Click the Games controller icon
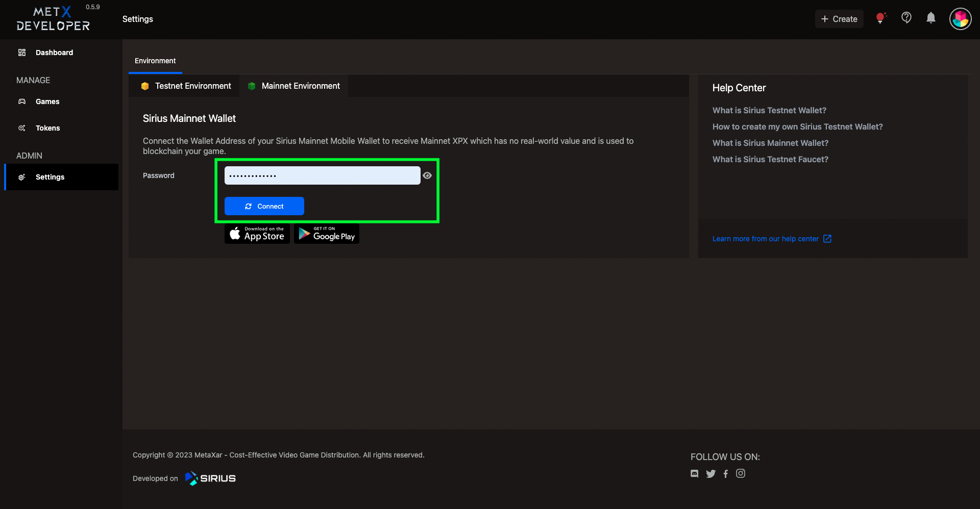This screenshot has height=509, width=980. [22, 101]
